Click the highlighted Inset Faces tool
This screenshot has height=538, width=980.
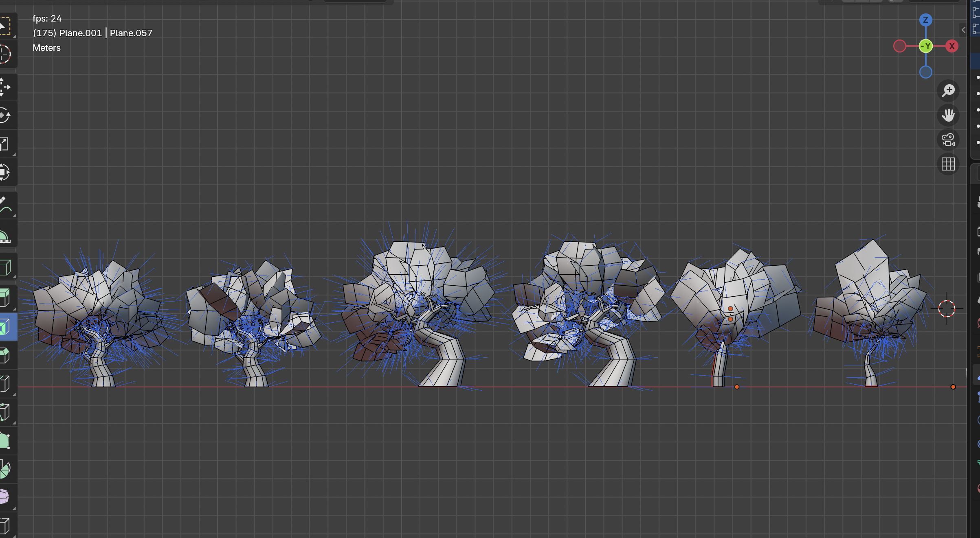(x=5, y=327)
